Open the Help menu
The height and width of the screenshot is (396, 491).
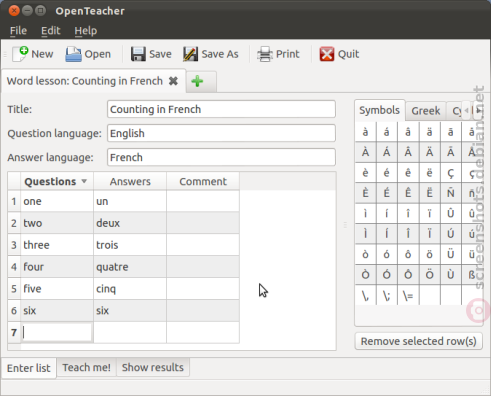(x=86, y=31)
